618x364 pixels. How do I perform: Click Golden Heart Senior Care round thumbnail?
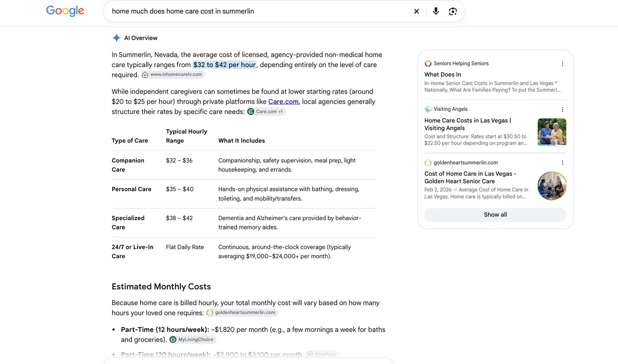click(552, 186)
